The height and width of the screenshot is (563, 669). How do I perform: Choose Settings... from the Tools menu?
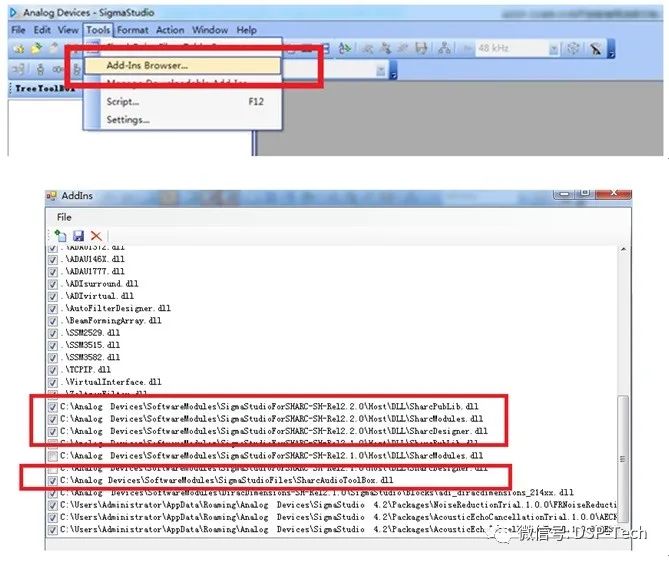pyautogui.click(x=182, y=120)
